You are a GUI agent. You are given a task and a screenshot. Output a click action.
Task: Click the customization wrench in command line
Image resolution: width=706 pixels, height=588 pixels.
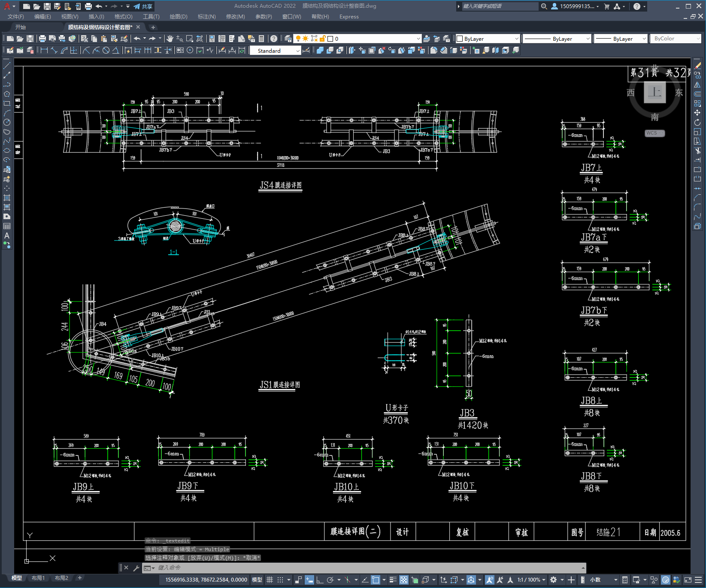pos(136,568)
